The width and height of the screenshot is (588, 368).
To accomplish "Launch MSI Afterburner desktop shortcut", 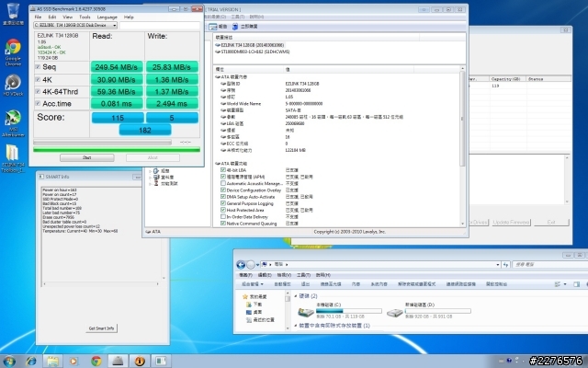I will [13, 118].
